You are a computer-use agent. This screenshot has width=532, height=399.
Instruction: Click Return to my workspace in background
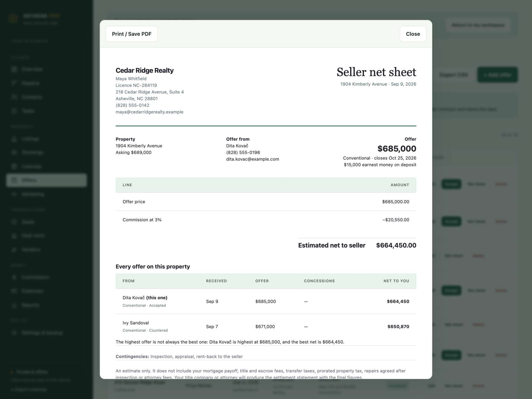pyautogui.click(x=478, y=25)
